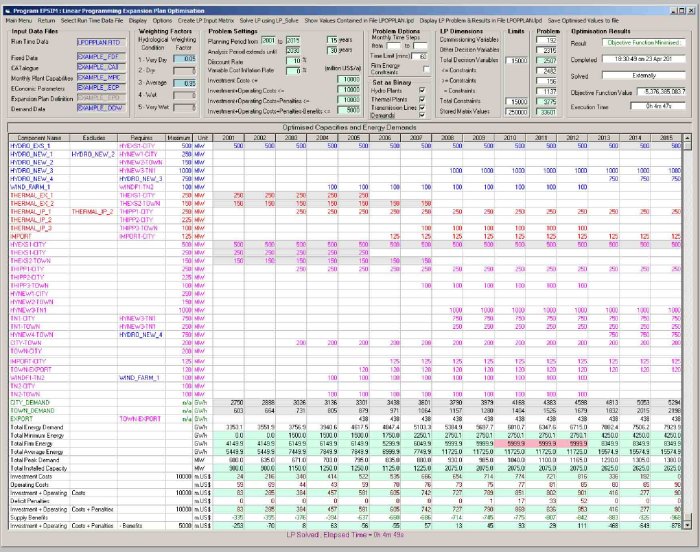The height and width of the screenshot is (552, 700).
Task: Toggle the Thermal Plants binary checkbox
Action: point(424,99)
